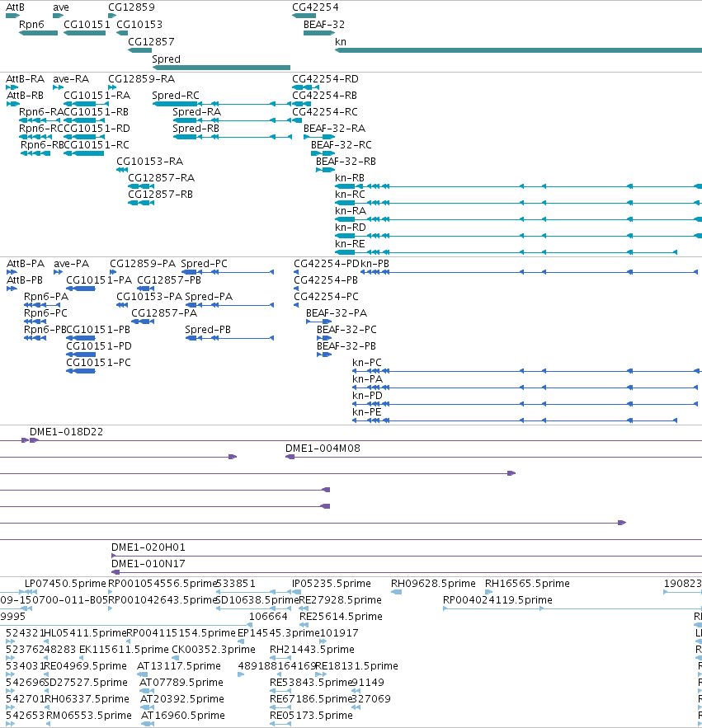This screenshot has height=728, width=702.
Task: Select the RH16565.5prime EST label
Action: [x=527, y=584]
